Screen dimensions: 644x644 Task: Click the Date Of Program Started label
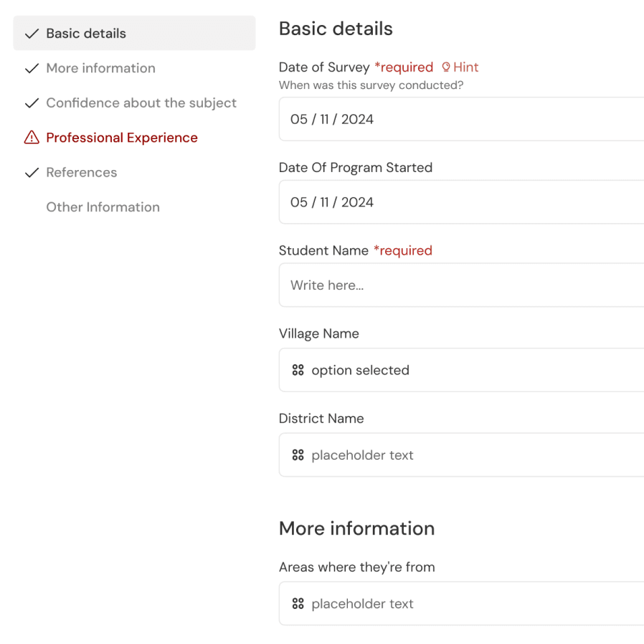[355, 168]
